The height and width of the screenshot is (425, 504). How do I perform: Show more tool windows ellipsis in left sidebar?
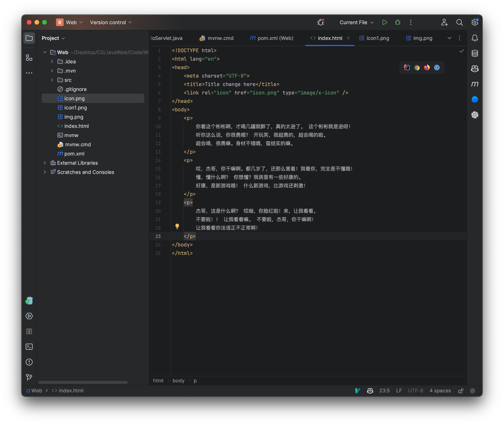[x=29, y=73]
